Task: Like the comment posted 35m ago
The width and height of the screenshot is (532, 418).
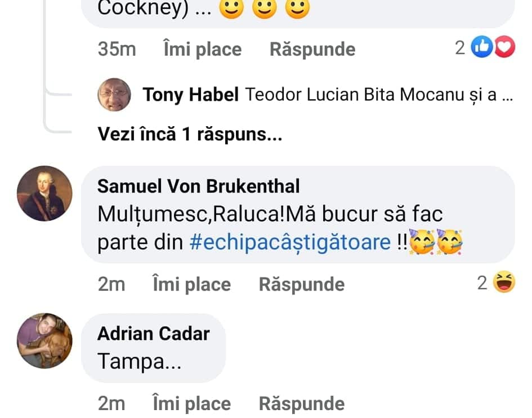Action: pos(202,50)
